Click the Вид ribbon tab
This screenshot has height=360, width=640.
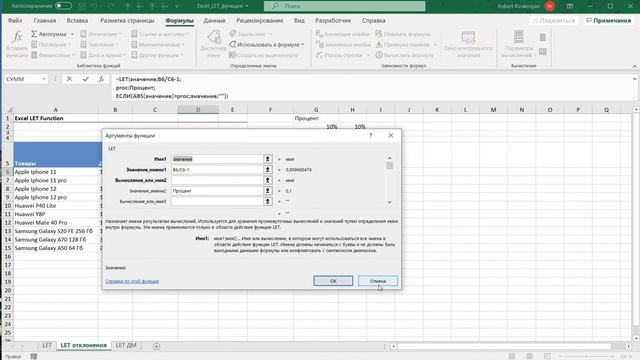coord(299,20)
